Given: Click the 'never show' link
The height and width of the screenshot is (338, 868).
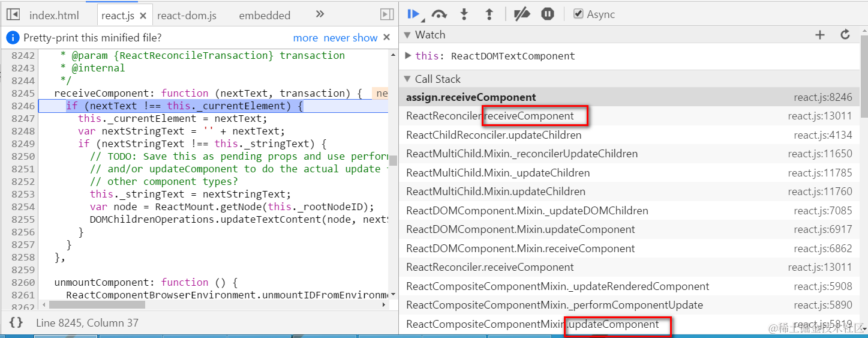Looking at the screenshot, I should (x=350, y=38).
